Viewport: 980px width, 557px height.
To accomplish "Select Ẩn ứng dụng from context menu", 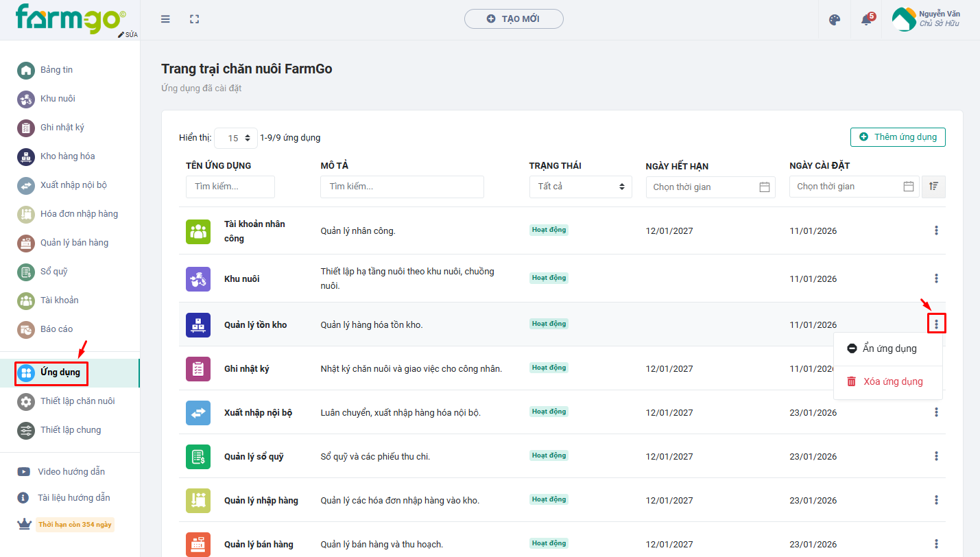I will (x=889, y=348).
